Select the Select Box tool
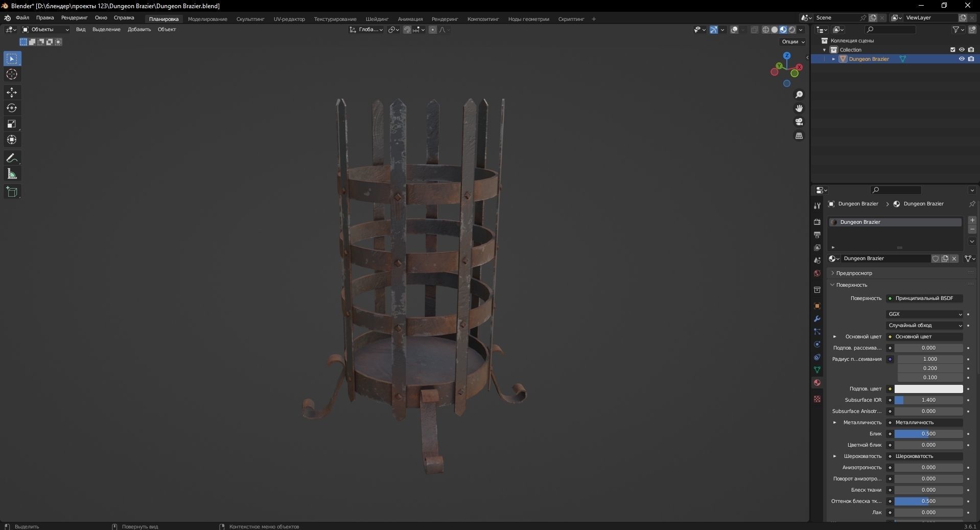 (12, 59)
